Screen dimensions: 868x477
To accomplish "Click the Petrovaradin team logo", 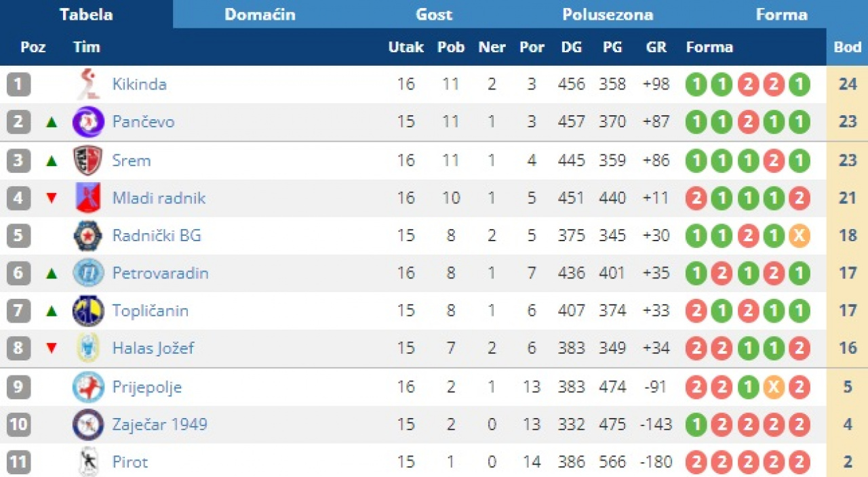I will pos(88,273).
